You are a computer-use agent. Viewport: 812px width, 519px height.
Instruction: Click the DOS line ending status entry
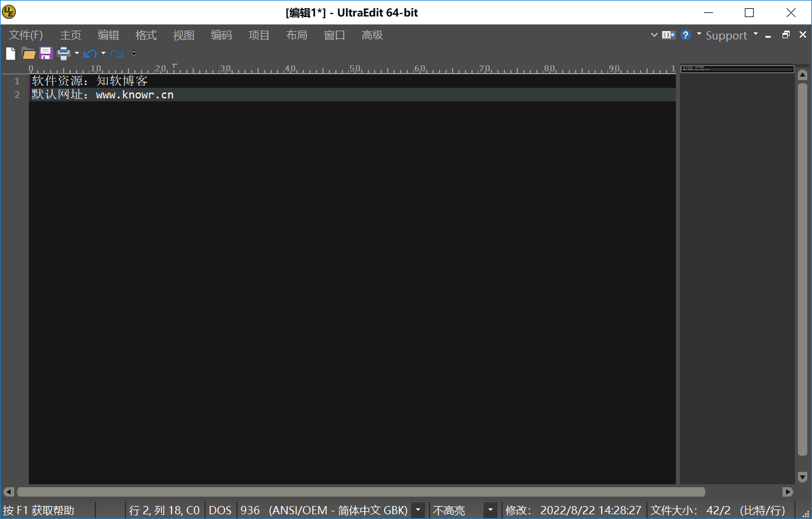tap(220, 511)
